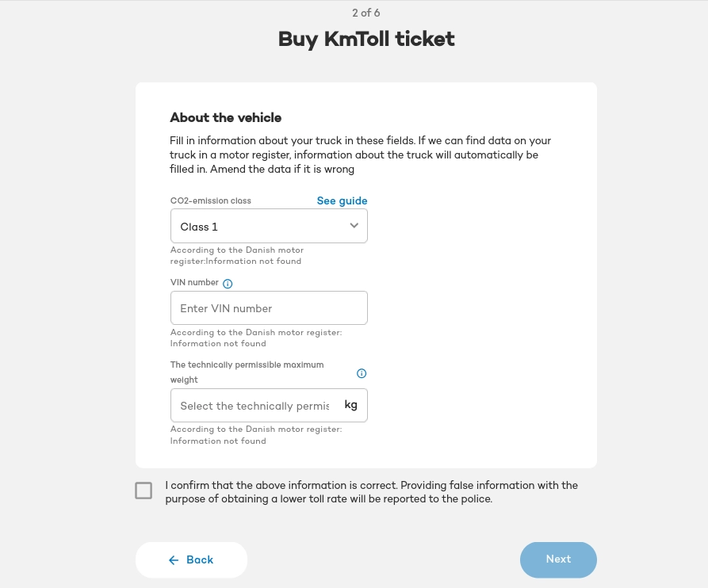Expand the CO2-emission class chevron arrow

[354, 226]
